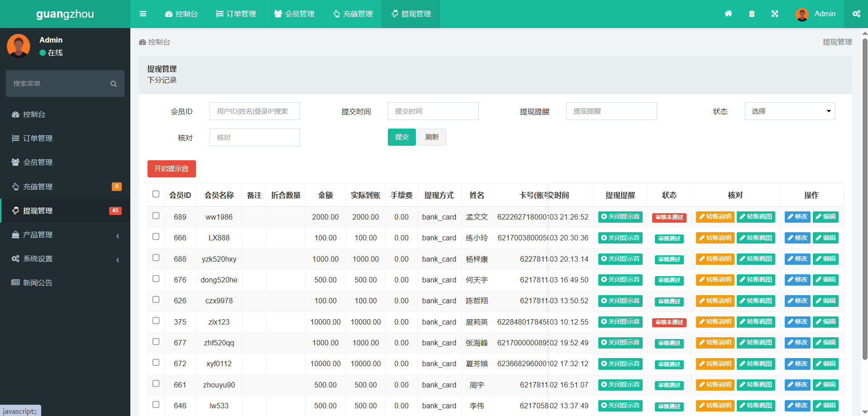Screen dimensions: 868x416
Task: Focus the 核对 input field
Action: pyautogui.click(x=255, y=137)
